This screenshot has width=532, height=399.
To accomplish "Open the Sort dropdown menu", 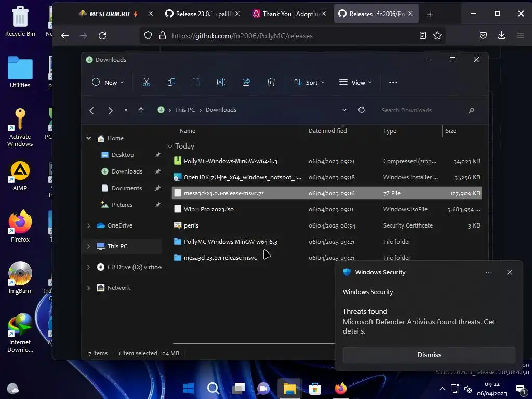I will [309, 82].
